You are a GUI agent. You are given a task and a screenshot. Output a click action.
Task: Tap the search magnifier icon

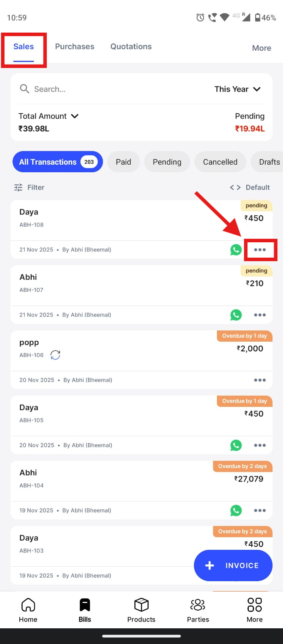25,89
